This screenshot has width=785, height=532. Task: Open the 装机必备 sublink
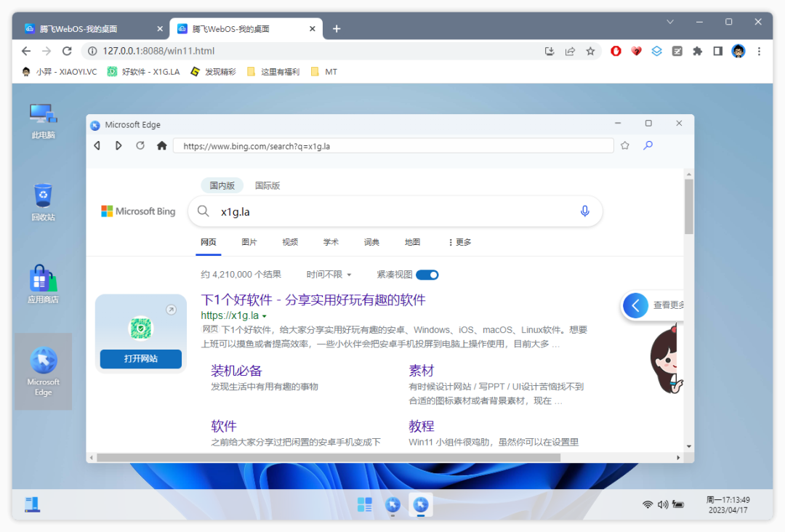click(236, 371)
